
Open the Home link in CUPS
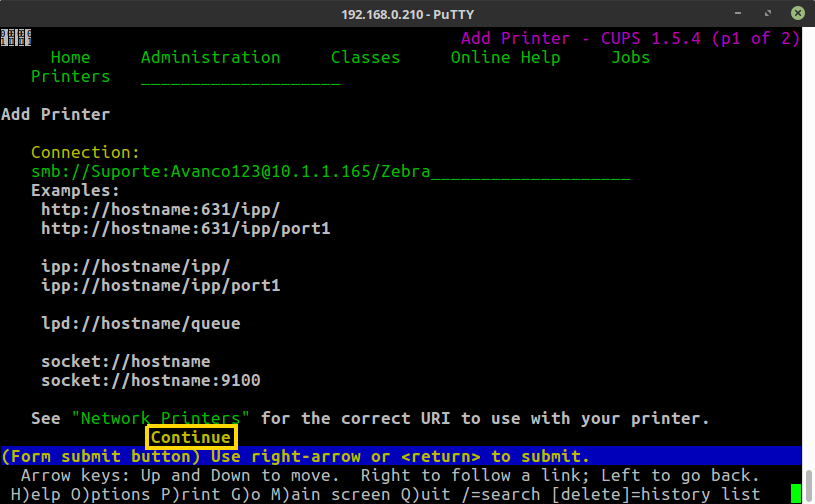[70, 57]
